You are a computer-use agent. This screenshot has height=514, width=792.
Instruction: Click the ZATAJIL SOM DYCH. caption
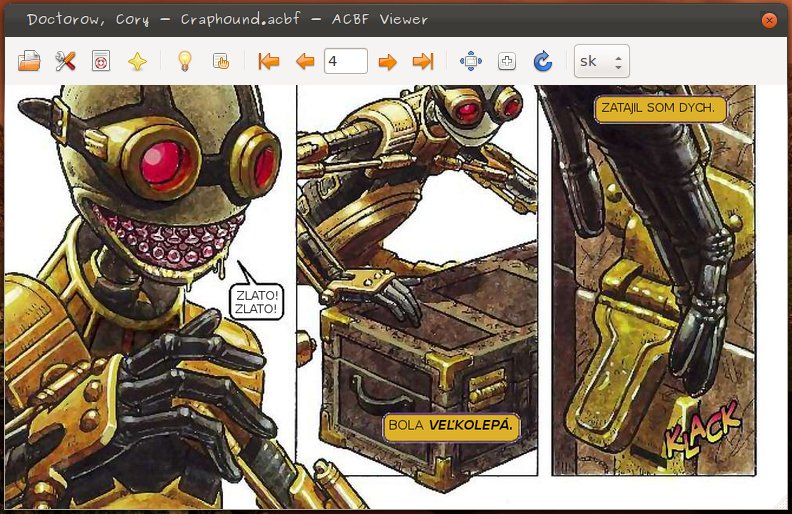tap(660, 109)
